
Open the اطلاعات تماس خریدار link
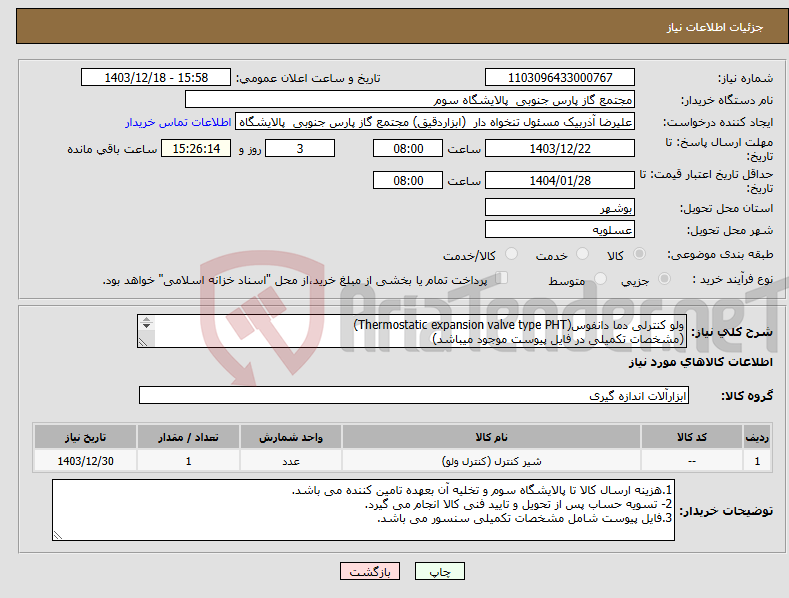178,122
